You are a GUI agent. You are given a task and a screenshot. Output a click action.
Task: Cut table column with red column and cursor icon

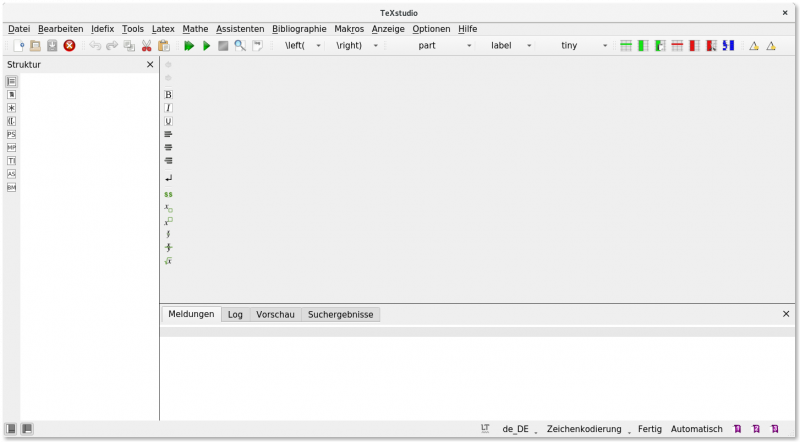pyautogui.click(x=711, y=46)
